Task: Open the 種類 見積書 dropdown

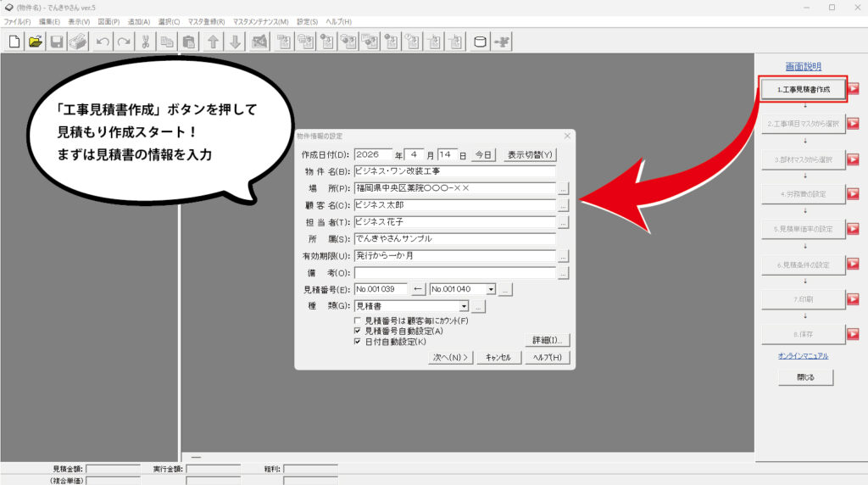Action: pyautogui.click(x=464, y=306)
